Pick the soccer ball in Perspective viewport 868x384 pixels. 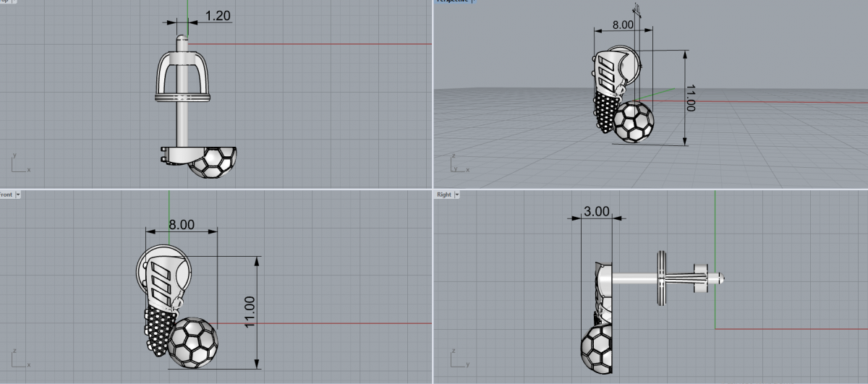pyautogui.click(x=634, y=121)
